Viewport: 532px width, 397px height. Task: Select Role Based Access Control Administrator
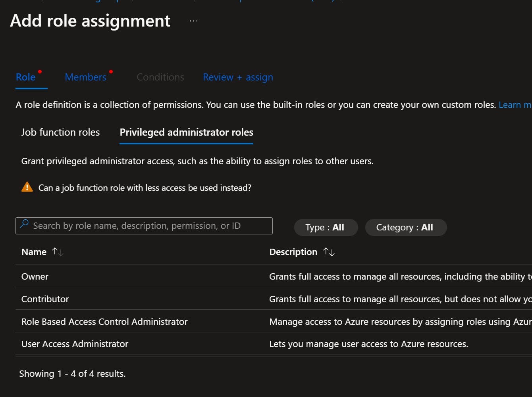274,322
